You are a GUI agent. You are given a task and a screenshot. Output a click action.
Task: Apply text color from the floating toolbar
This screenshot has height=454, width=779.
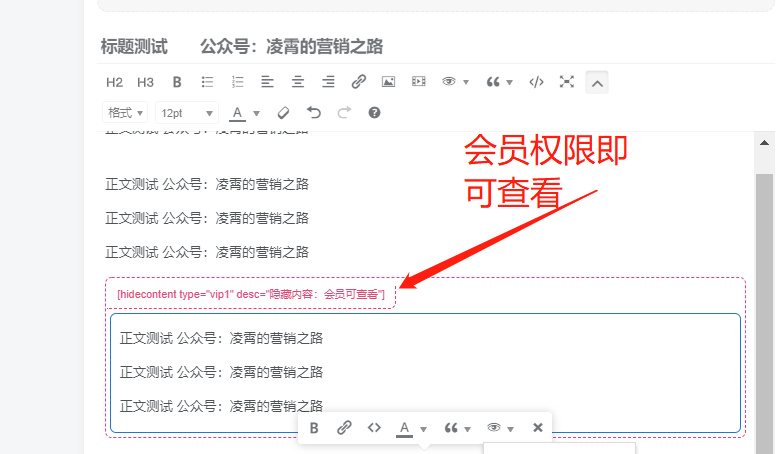(404, 428)
